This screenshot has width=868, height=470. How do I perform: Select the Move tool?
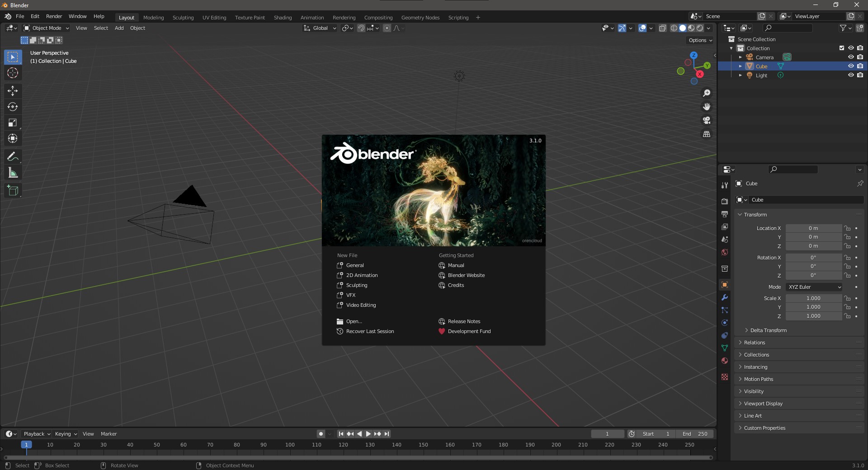pos(13,91)
